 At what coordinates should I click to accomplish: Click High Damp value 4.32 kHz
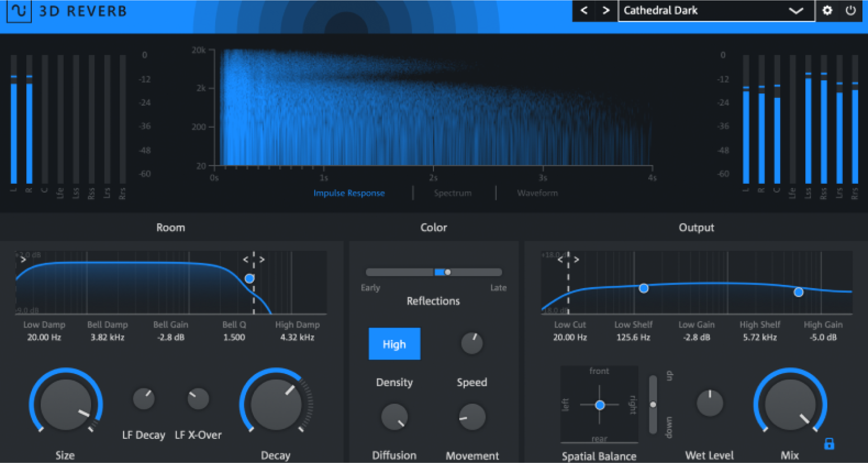pos(297,337)
